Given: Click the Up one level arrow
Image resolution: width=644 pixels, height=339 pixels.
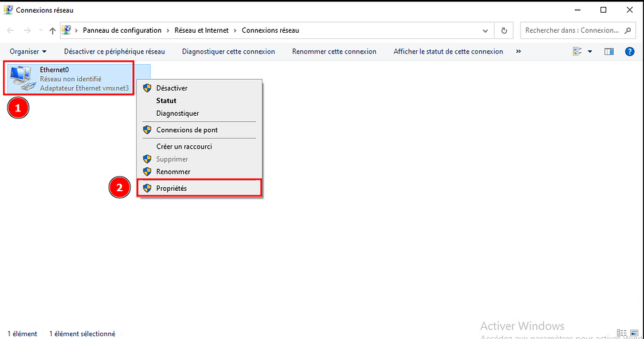Looking at the screenshot, I should [52, 30].
